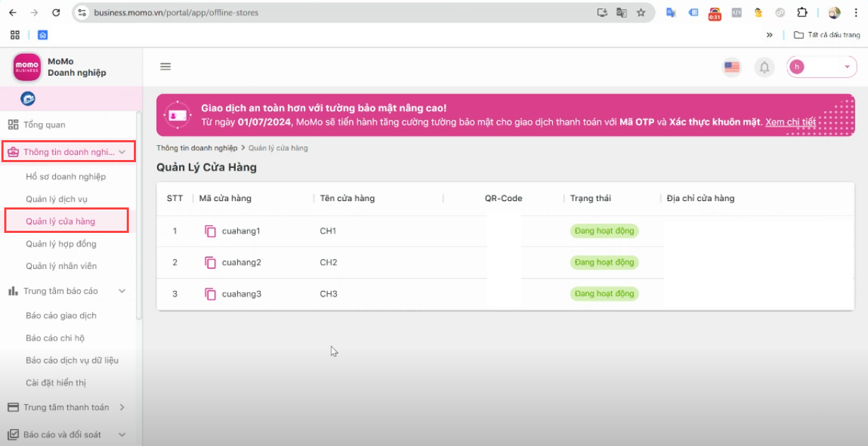
Task: Go forward in browser history
Action: pos(35,12)
